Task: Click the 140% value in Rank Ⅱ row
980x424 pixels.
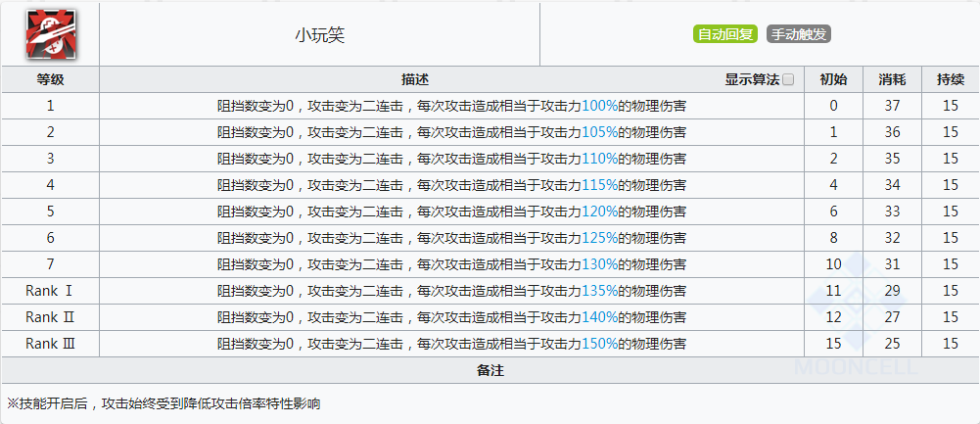Action: [x=599, y=317]
